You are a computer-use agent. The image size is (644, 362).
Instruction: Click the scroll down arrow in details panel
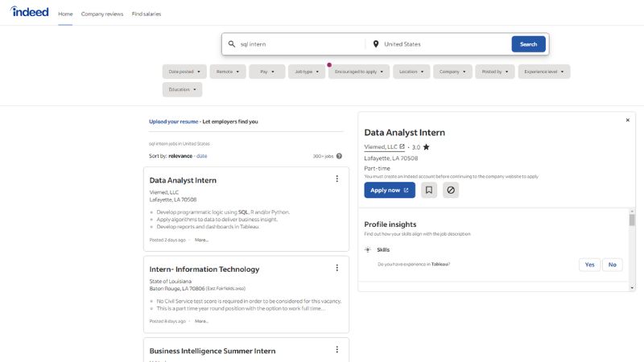click(x=632, y=288)
